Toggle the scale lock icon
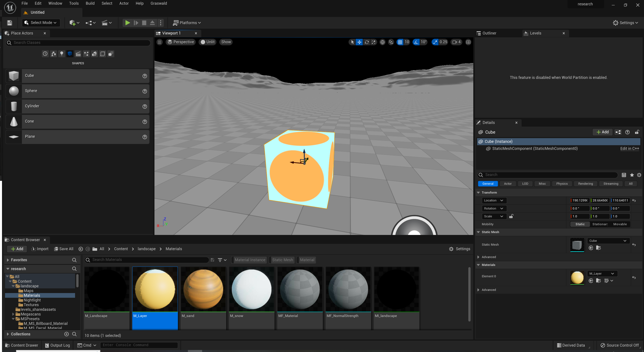Image resolution: width=644 pixels, height=352 pixels. pos(511,216)
